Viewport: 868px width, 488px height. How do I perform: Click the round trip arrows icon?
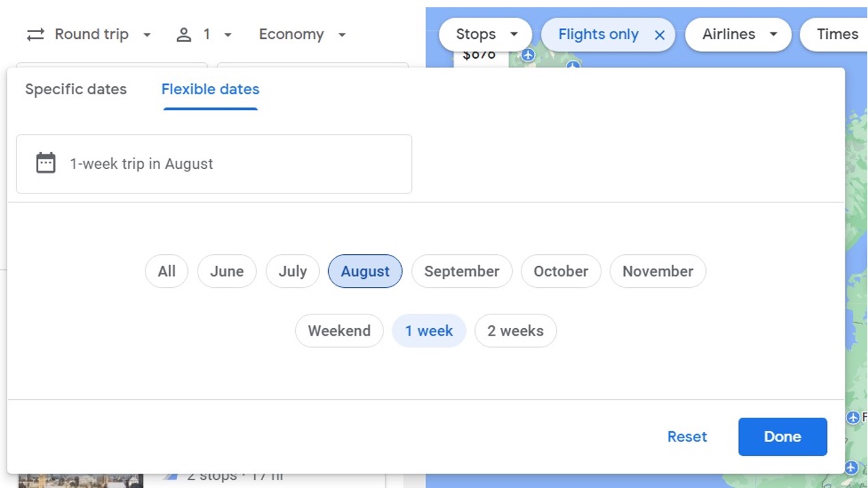[36, 35]
